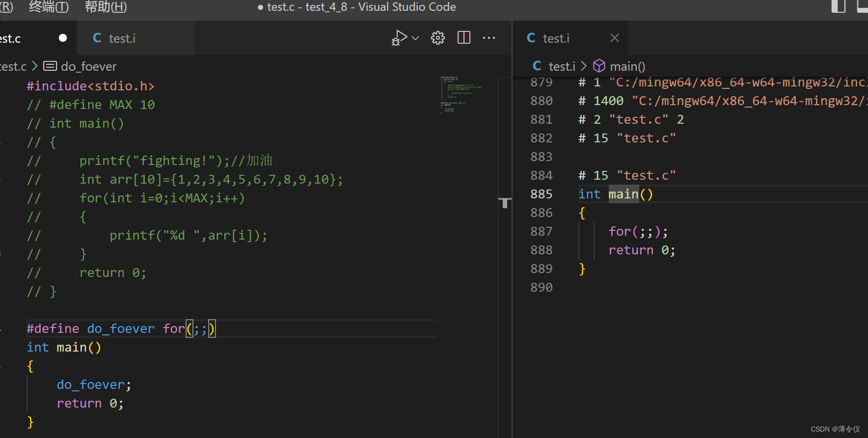Screen dimensions: 868x438
Task: Click the left editor scrollbar marker
Action: (x=505, y=203)
